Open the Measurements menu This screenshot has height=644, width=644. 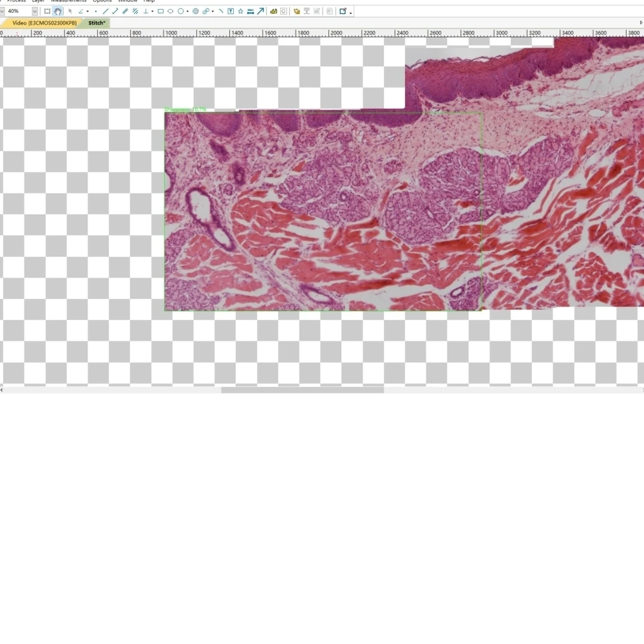(x=69, y=1)
